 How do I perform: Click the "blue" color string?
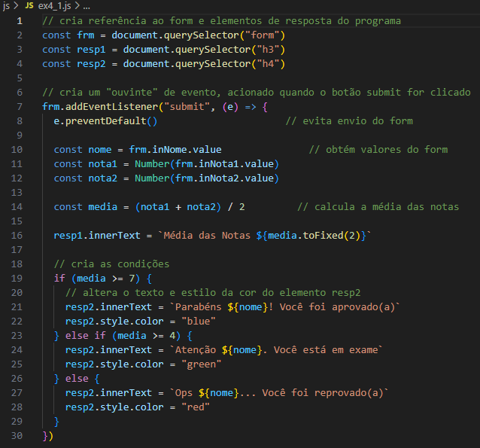click(199, 322)
